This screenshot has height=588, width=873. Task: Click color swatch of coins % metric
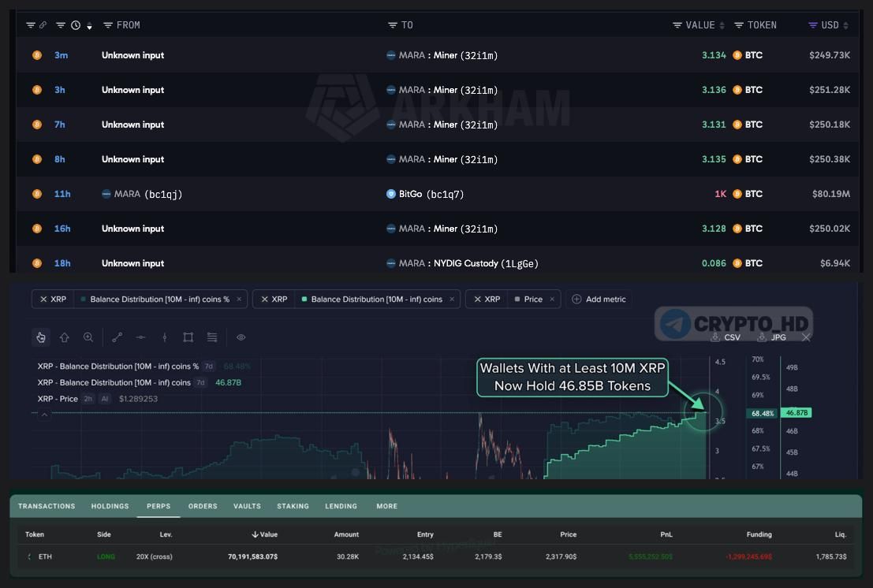tap(83, 300)
